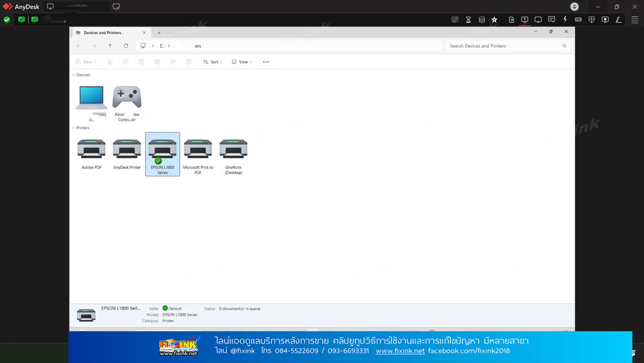This screenshot has height=363, width=644.
Task: Click the first green monitor indicator
Action: 22,19
